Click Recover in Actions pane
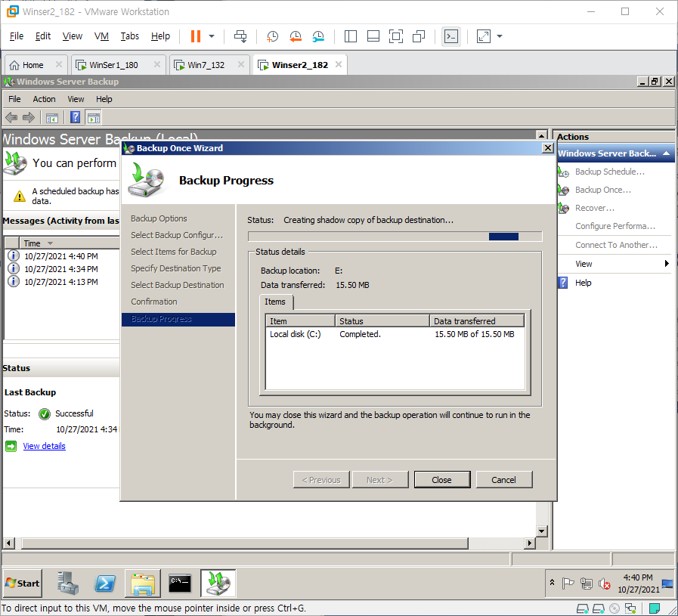The width and height of the screenshot is (678, 616). (x=595, y=208)
